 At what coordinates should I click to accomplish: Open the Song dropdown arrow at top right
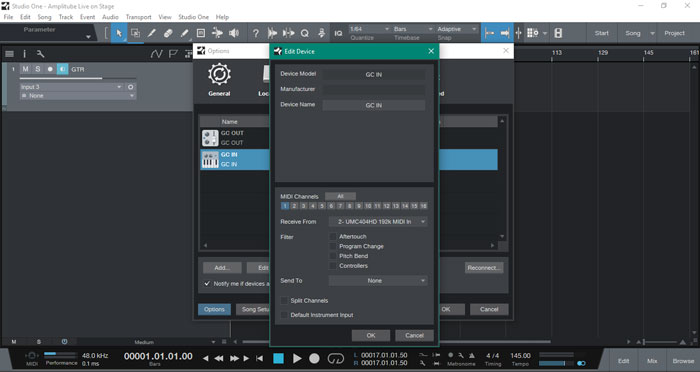(652, 33)
